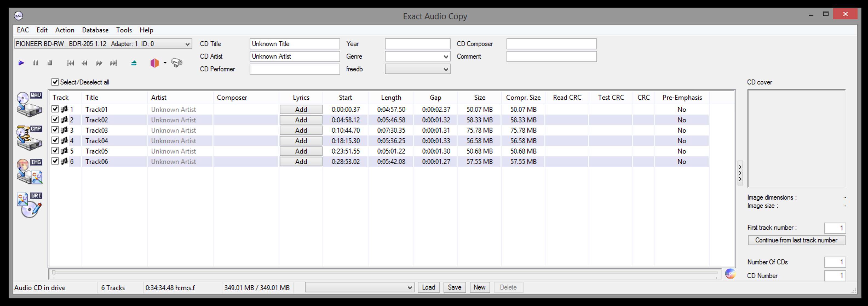Click the play button icon
This screenshot has height=306, width=868.
[x=20, y=62]
